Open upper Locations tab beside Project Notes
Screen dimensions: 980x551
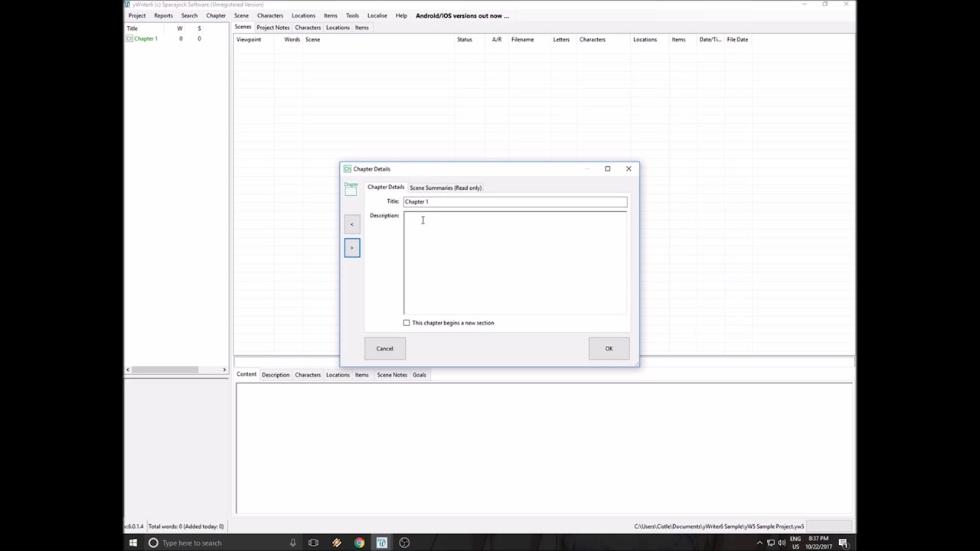(x=338, y=28)
